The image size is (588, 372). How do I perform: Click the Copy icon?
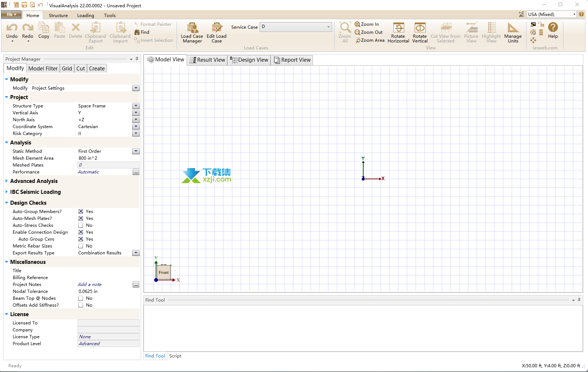(x=44, y=28)
